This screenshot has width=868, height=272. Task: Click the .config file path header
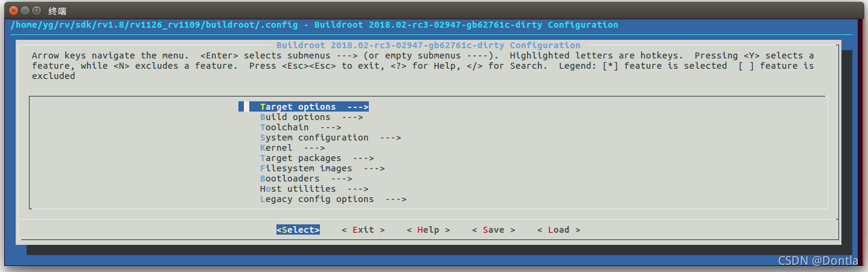click(x=314, y=25)
